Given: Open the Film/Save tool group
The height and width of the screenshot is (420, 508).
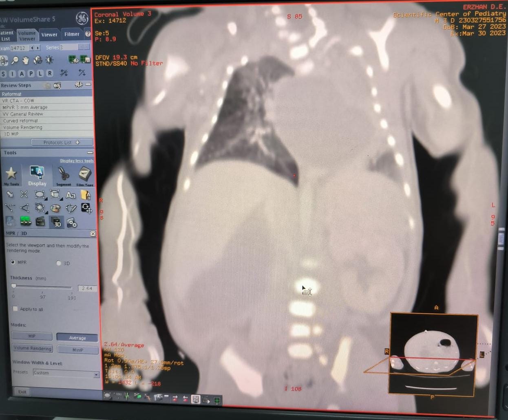Looking at the screenshot, I should (85, 176).
